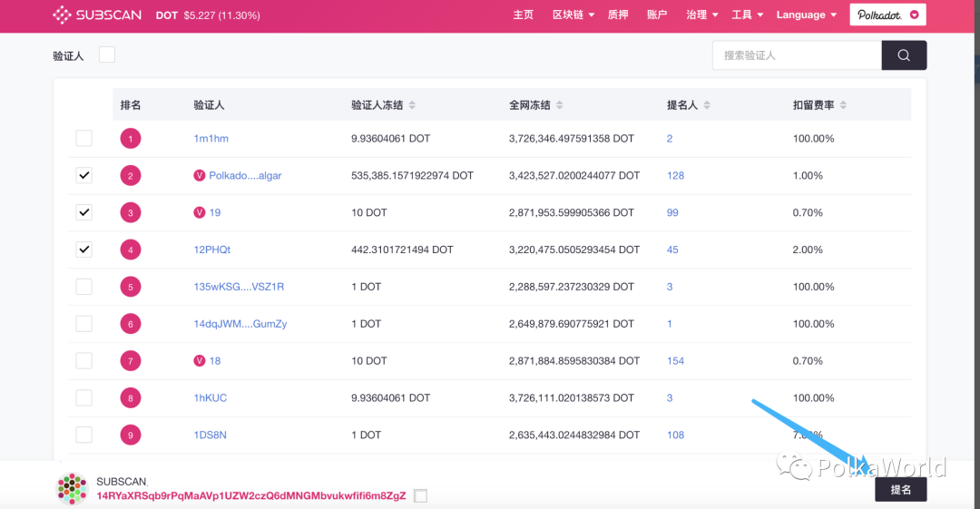The width and height of the screenshot is (980, 509).
Task: Expand the 区块链 dropdown menu
Action: coord(573,15)
